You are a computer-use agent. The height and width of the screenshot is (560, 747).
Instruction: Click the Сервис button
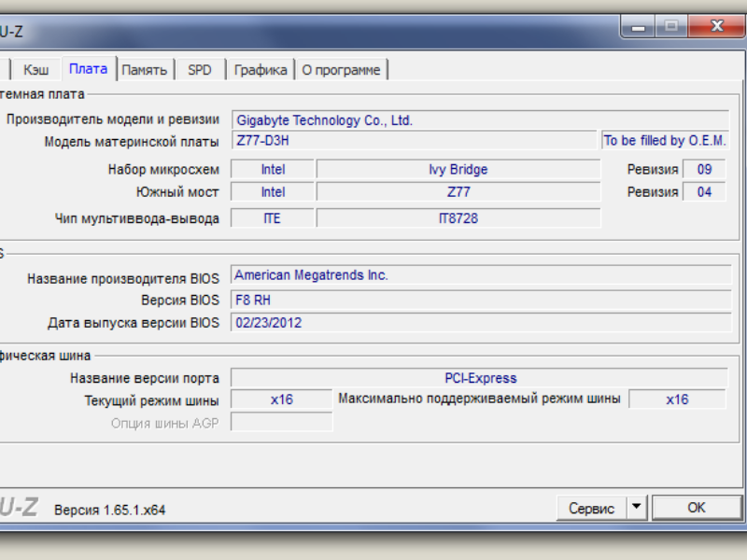pos(591,508)
